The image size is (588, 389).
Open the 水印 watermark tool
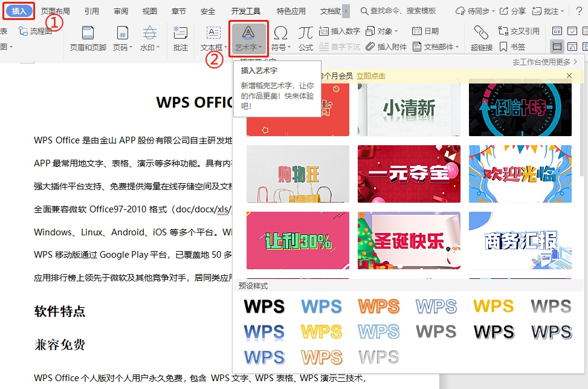pyautogui.click(x=150, y=38)
